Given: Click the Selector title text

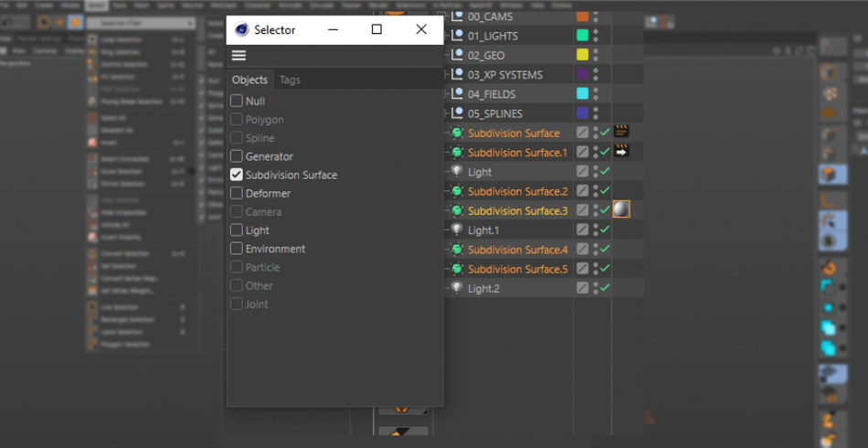Looking at the screenshot, I should [275, 30].
